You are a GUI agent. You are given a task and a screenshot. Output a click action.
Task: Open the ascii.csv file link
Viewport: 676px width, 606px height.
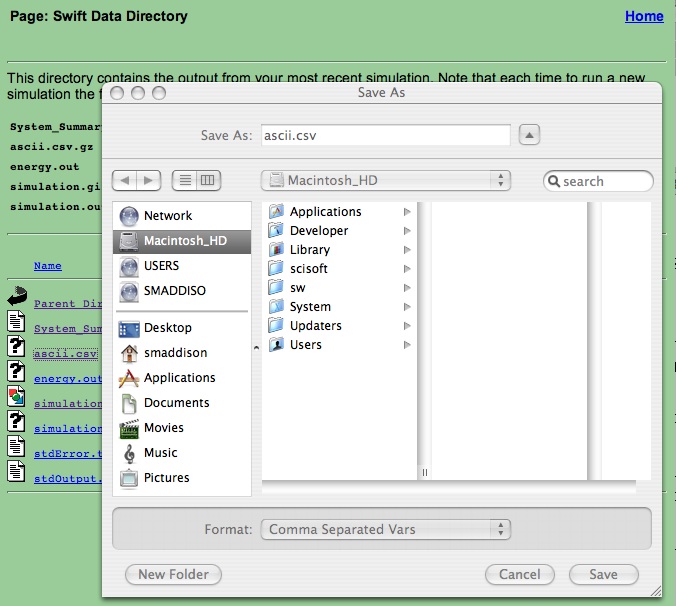pos(66,354)
